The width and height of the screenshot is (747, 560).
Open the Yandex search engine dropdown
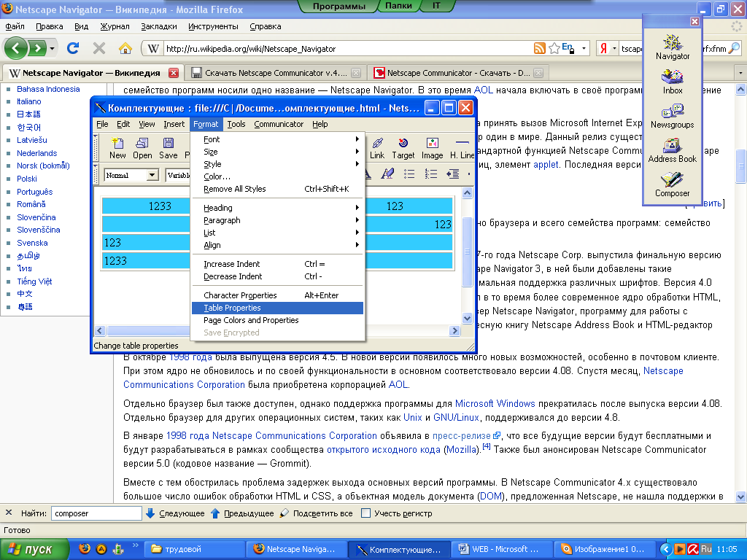614,49
